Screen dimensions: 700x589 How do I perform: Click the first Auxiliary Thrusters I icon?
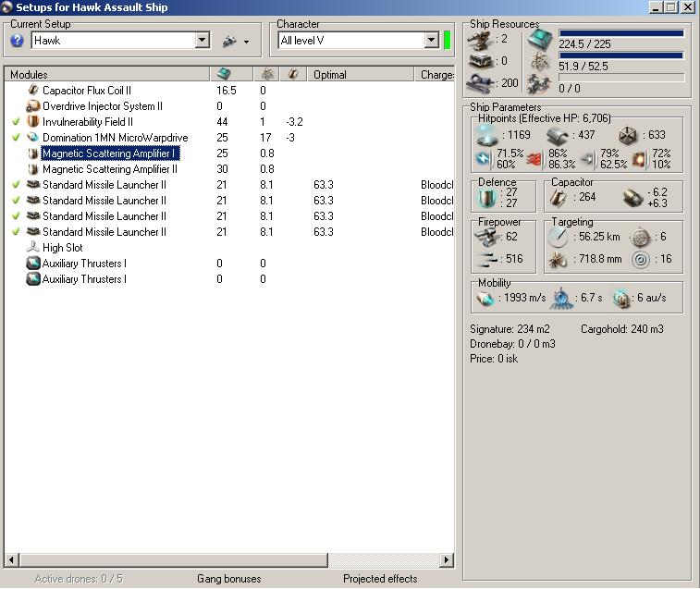pyautogui.click(x=33, y=263)
